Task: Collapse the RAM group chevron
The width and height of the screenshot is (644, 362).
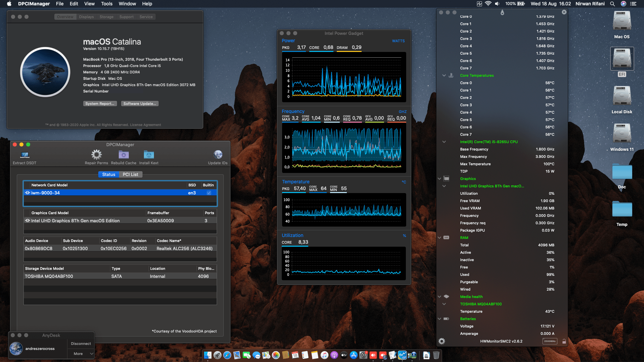Action: coord(439,238)
